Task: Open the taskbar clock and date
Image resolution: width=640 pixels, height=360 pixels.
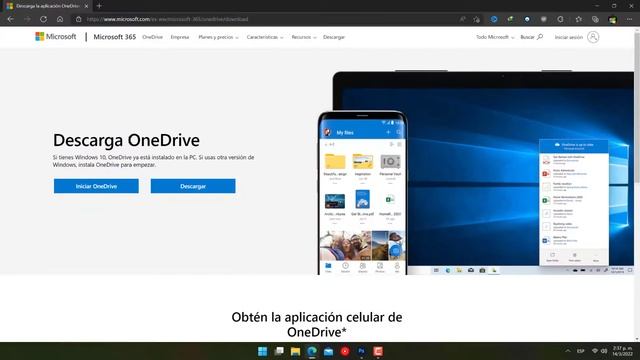Action: pos(622,351)
